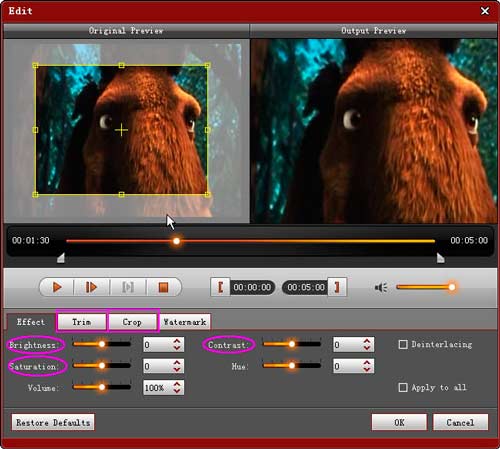Decrease the Saturation value with down arrow

(x=177, y=370)
